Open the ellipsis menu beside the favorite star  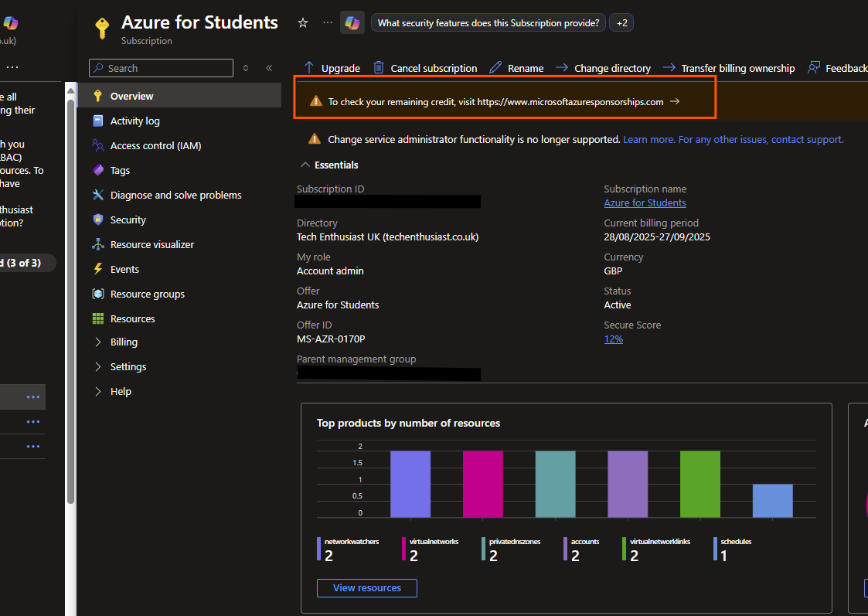pos(328,22)
